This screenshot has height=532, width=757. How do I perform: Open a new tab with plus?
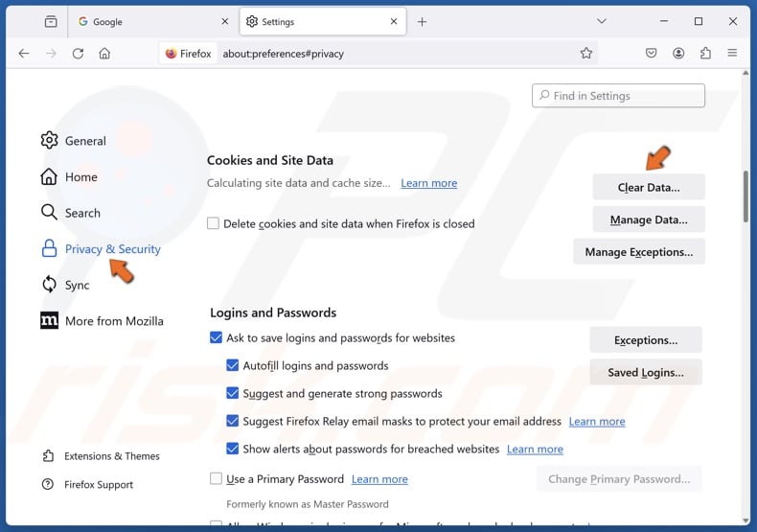pyautogui.click(x=422, y=22)
